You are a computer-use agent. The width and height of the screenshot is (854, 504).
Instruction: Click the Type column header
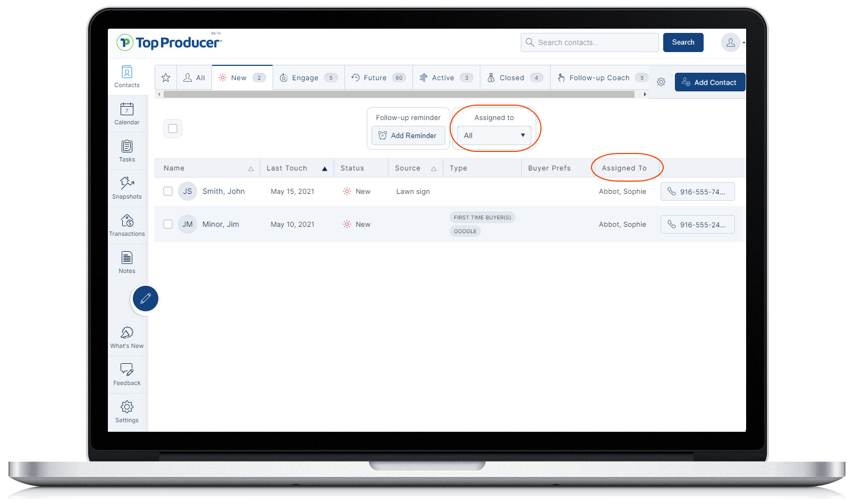point(458,168)
